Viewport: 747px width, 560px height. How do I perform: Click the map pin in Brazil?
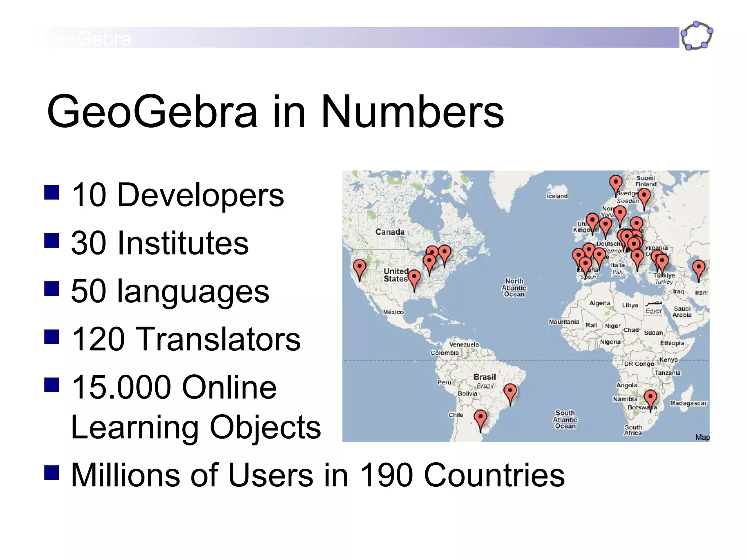pyautogui.click(x=510, y=395)
